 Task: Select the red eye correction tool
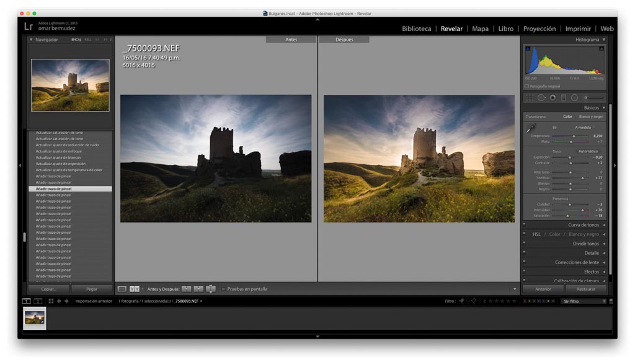point(552,97)
